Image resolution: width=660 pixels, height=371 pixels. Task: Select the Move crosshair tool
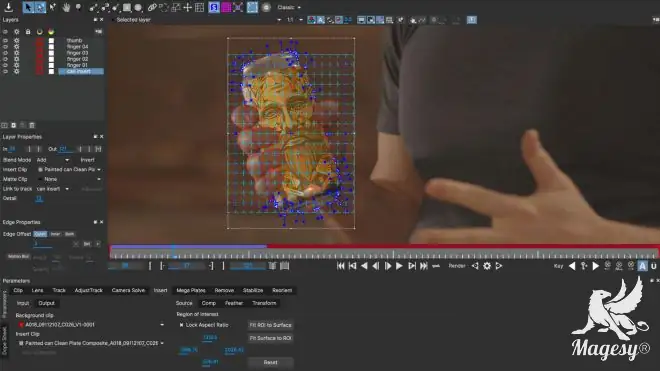pyautogui.click(x=188, y=7)
